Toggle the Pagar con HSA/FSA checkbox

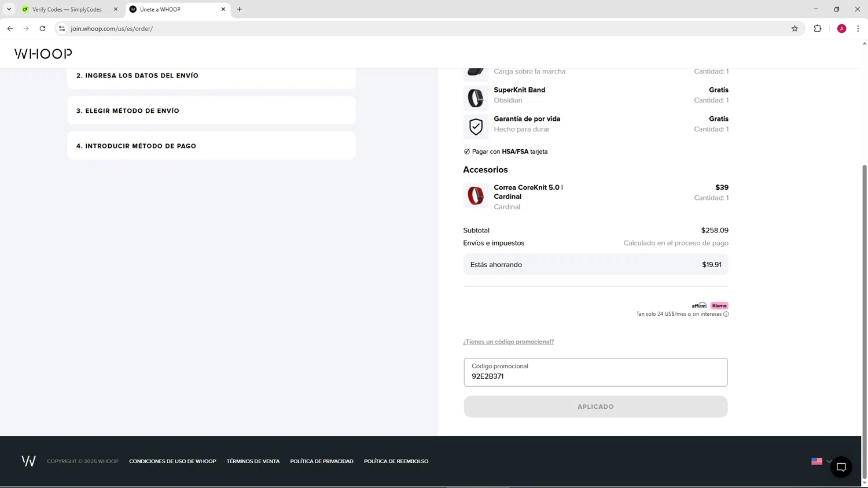(x=467, y=151)
